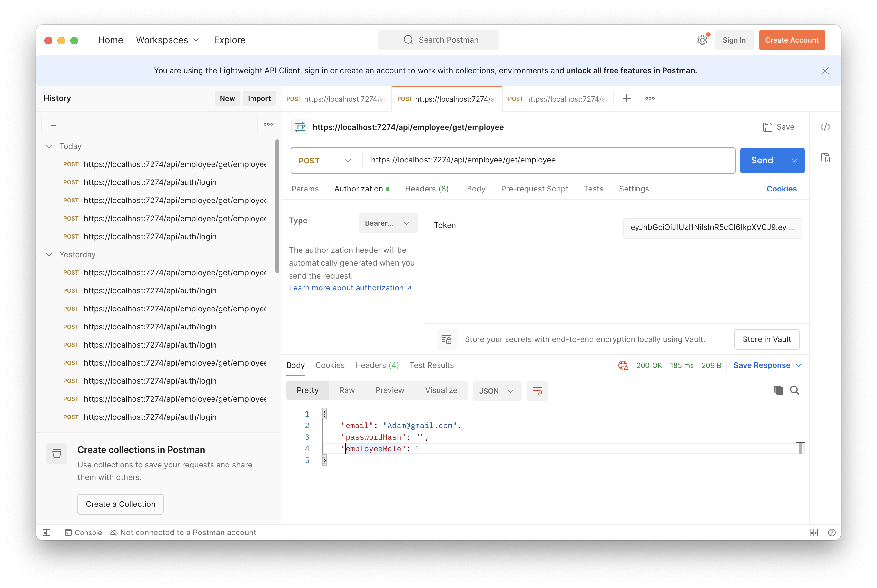Click the settings gear icon
The image size is (877, 588).
[x=702, y=40]
